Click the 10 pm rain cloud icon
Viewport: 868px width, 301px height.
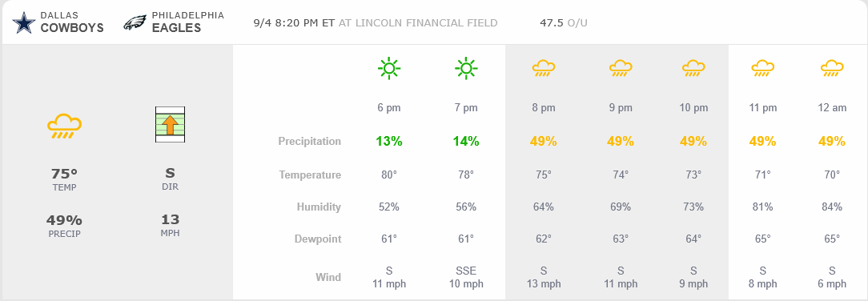click(x=693, y=68)
